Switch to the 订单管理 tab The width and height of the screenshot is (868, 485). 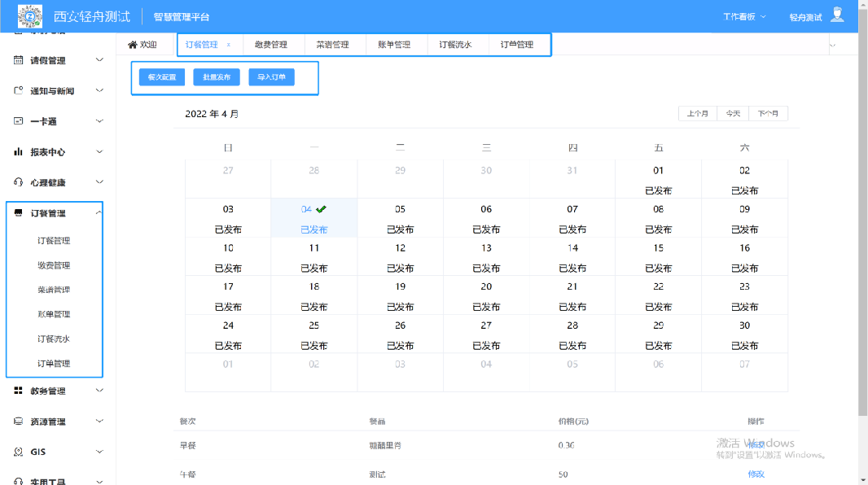tap(517, 44)
